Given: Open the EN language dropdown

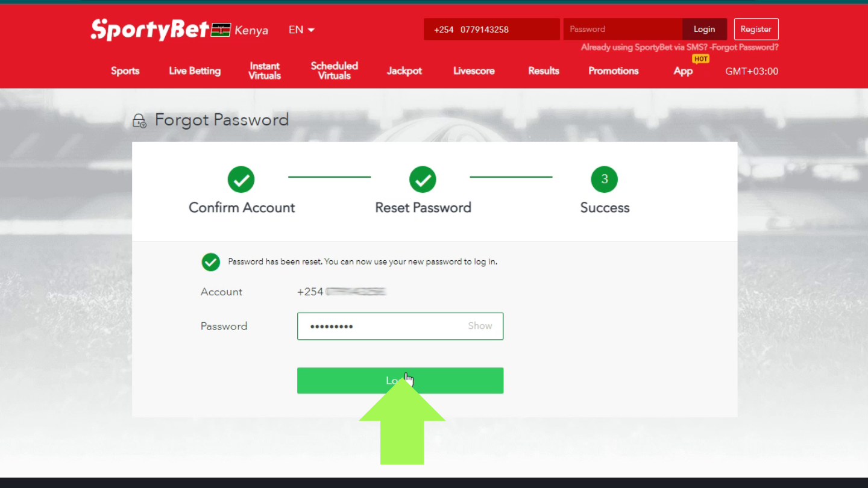Looking at the screenshot, I should 301,30.
